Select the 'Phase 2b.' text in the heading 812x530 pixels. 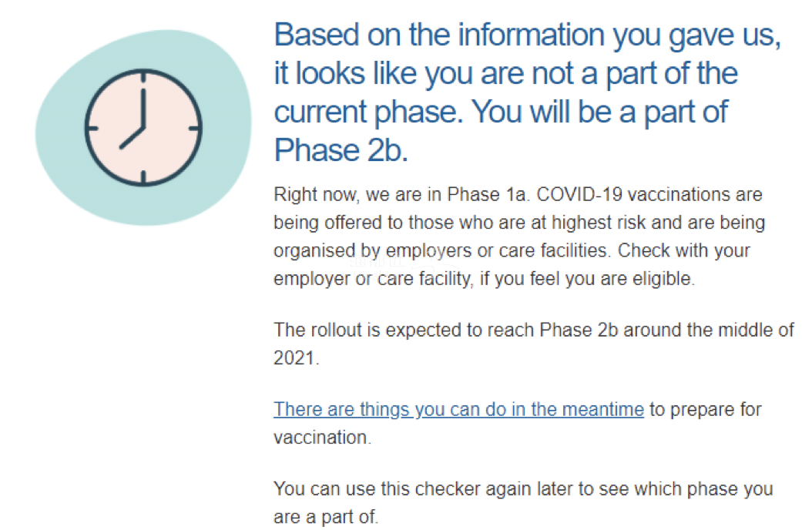[341, 150]
